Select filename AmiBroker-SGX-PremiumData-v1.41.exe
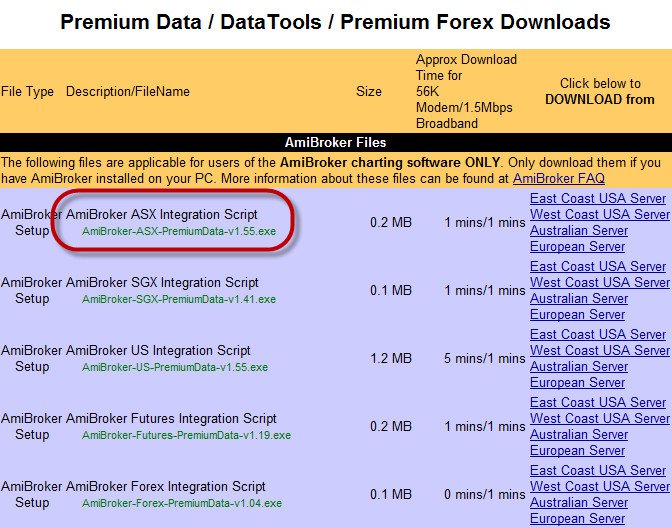The image size is (672, 528). coord(179,299)
